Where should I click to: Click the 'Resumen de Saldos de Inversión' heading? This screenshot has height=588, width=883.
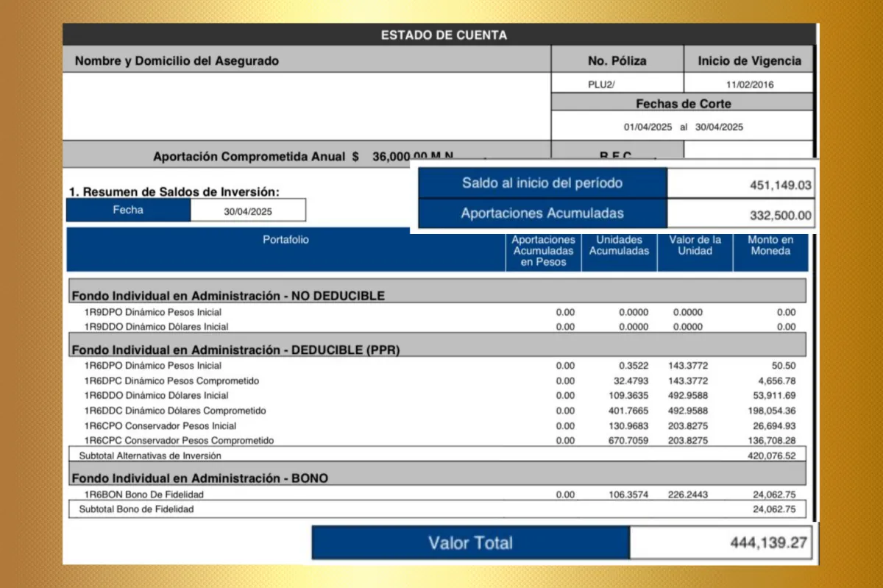pos(174,192)
